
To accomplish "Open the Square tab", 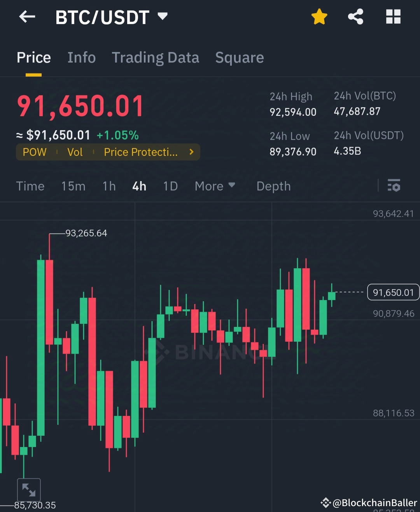I will coord(240,58).
